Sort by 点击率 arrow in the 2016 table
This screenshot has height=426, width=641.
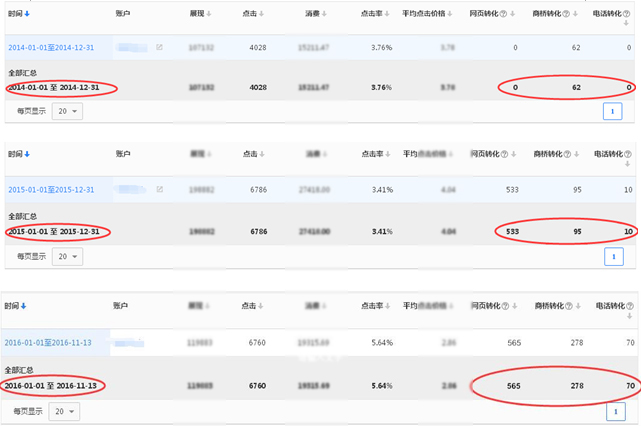388,306
